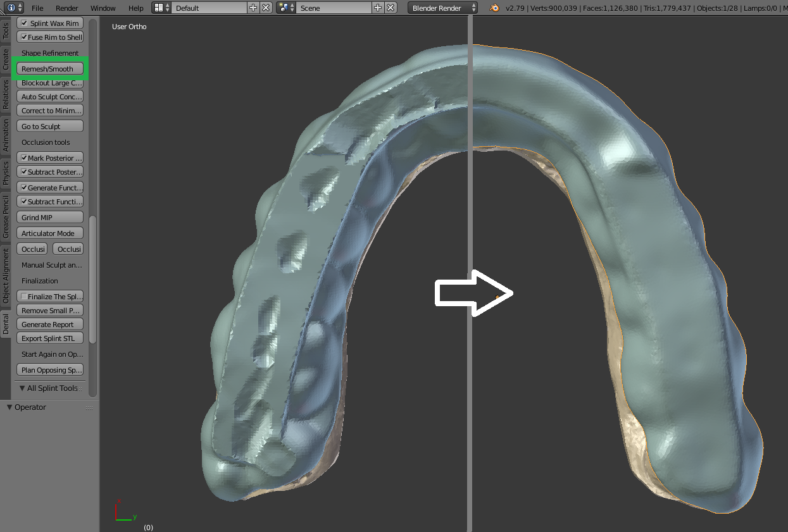Screen dimensions: 788x532
Task: Click the scene browse icon
Action: 286,8
